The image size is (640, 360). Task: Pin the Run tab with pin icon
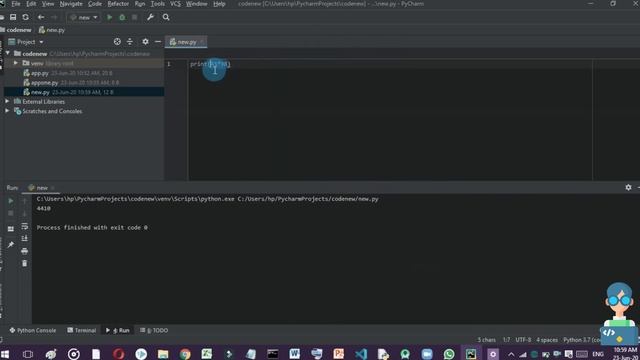click(11, 244)
